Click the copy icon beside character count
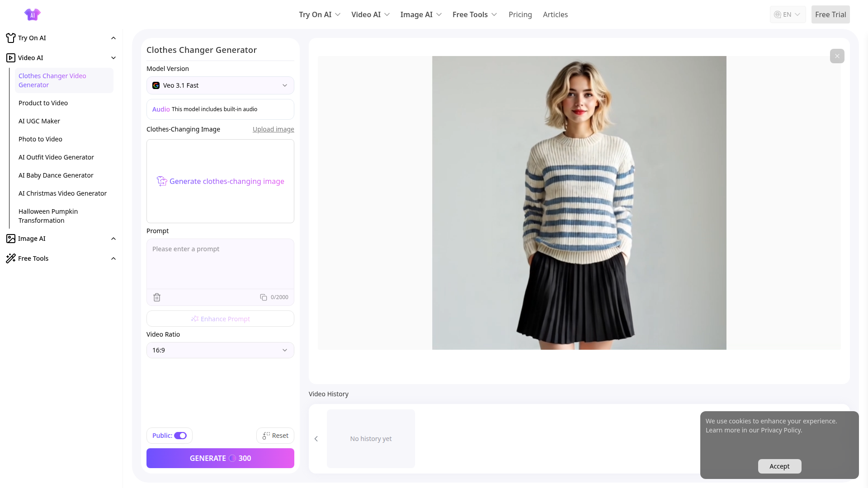The image size is (868, 488). click(x=263, y=297)
